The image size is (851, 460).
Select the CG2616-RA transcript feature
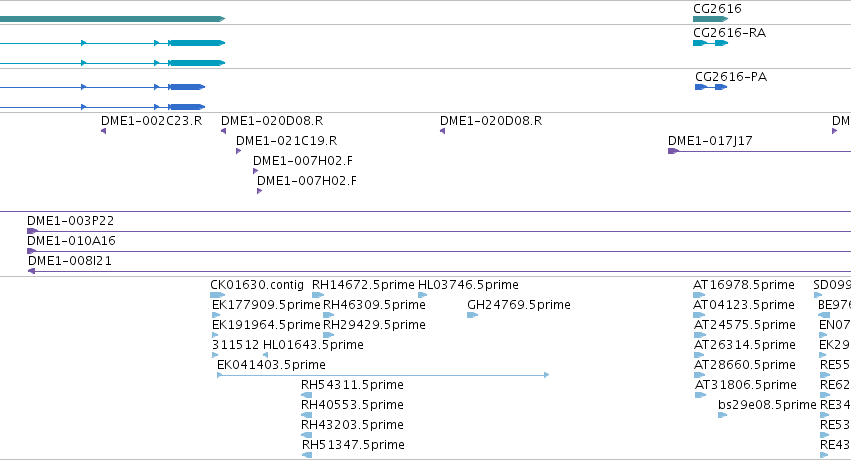pyautogui.click(x=710, y=43)
